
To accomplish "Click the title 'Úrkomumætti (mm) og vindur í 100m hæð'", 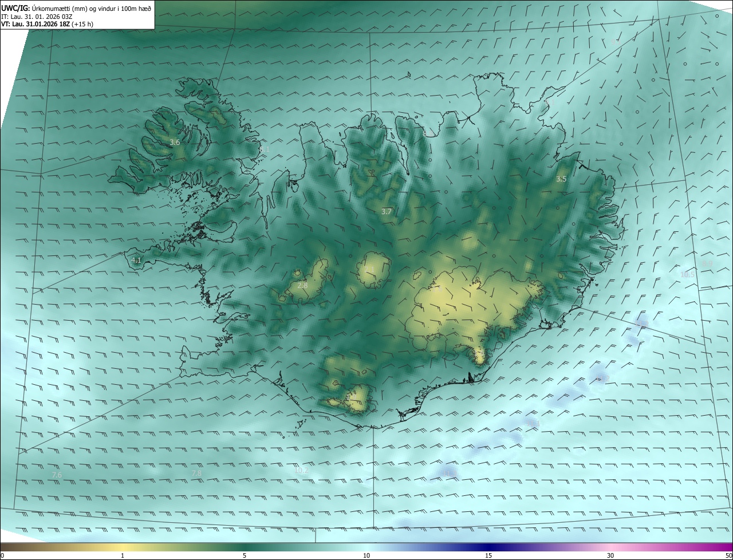I will pyautogui.click(x=91, y=7).
